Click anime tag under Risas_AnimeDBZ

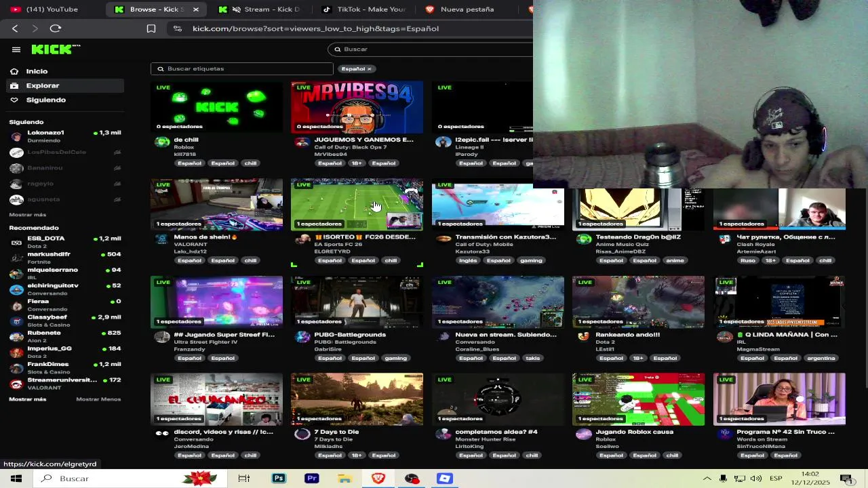click(x=675, y=261)
